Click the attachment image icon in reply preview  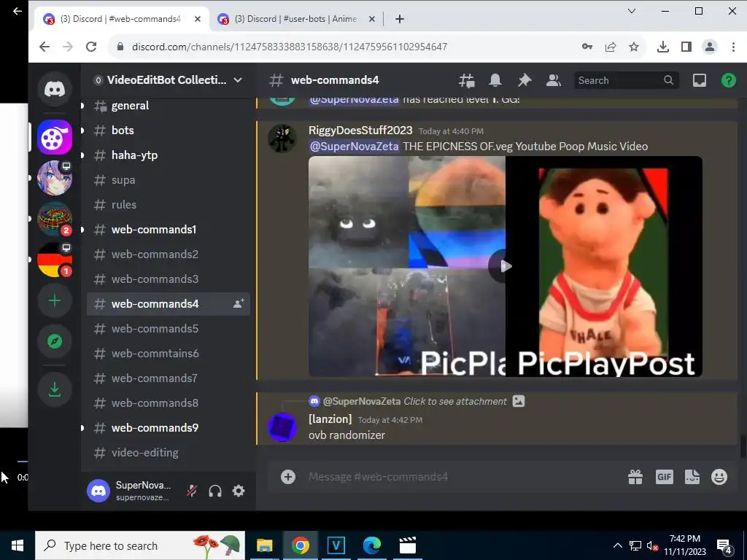point(519,401)
